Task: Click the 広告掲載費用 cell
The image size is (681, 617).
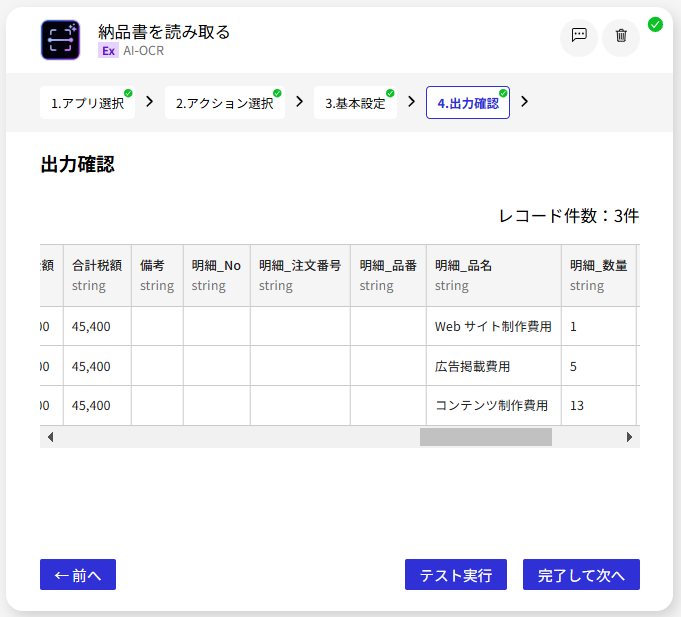Action: tap(494, 366)
